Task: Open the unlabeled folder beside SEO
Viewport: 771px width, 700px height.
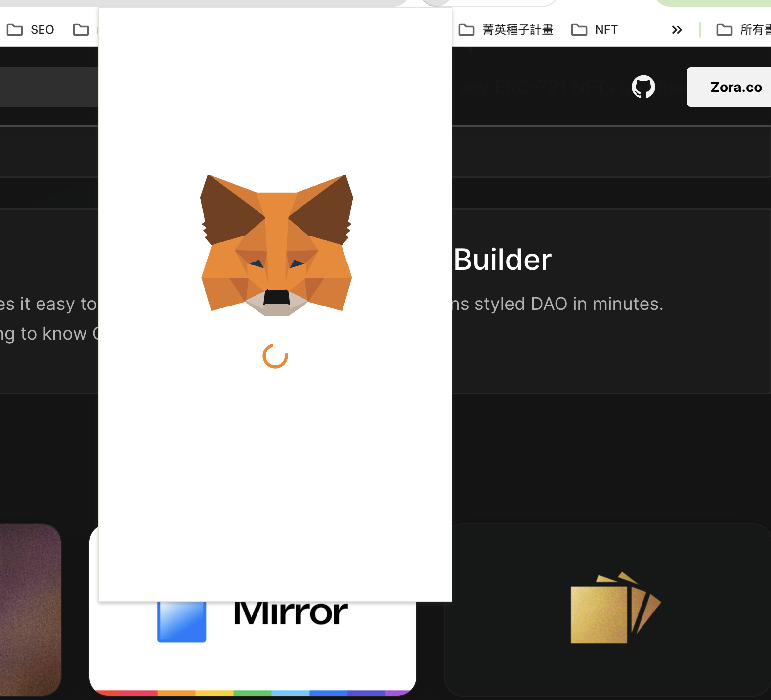Action: (x=81, y=30)
